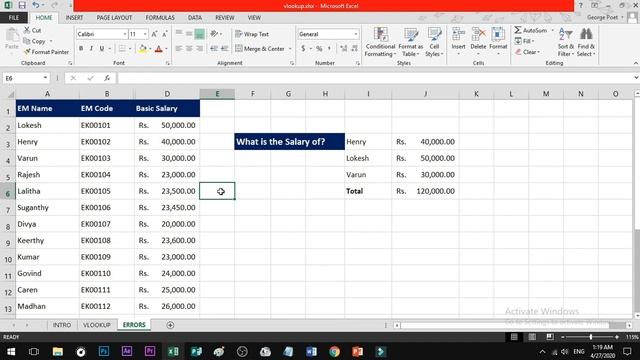Click Merge & Center button
Viewport: 640px width, 360px height.
(x=260, y=49)
